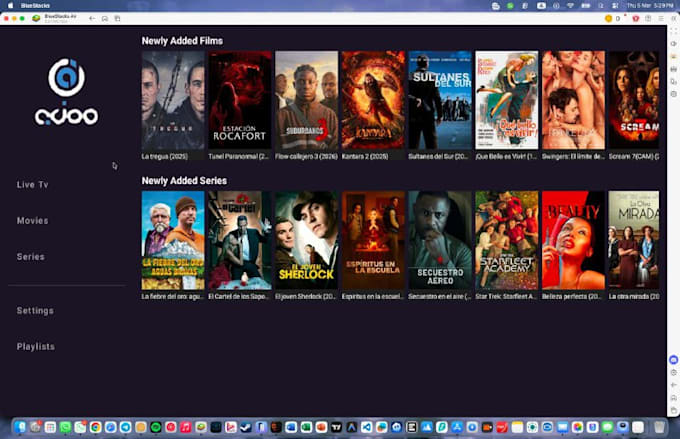680x439 pixels.
Task: Open BlueStacks from the dock
Action: tap(201, 427)
